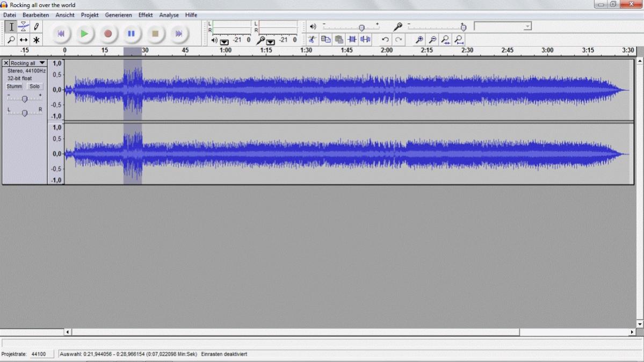Select the Draw (pencil) tool
644x362 pixels.
click(x=37, y=27)
